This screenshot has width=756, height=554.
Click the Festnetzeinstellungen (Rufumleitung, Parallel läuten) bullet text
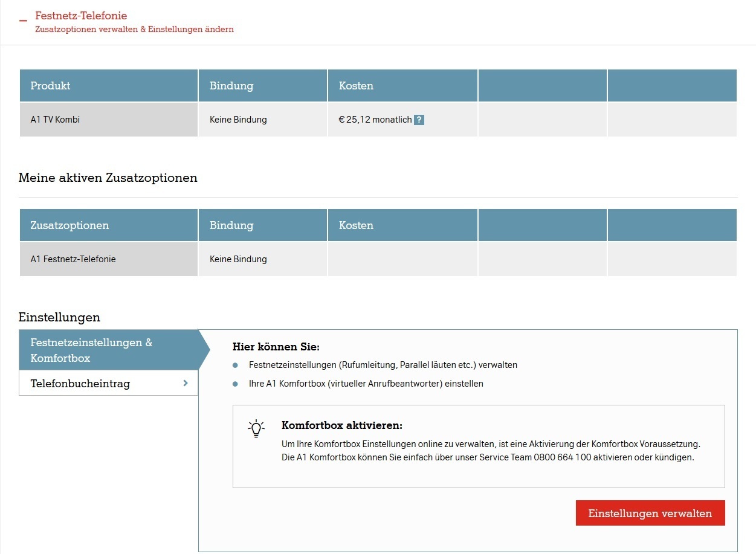(x=383, y=365)
